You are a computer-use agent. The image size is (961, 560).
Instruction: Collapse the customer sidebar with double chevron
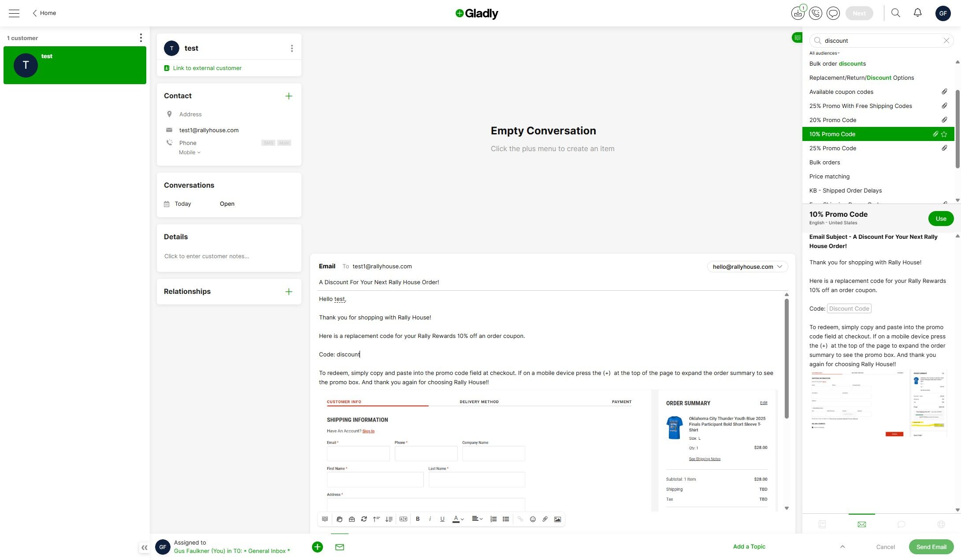coord(145,548)
